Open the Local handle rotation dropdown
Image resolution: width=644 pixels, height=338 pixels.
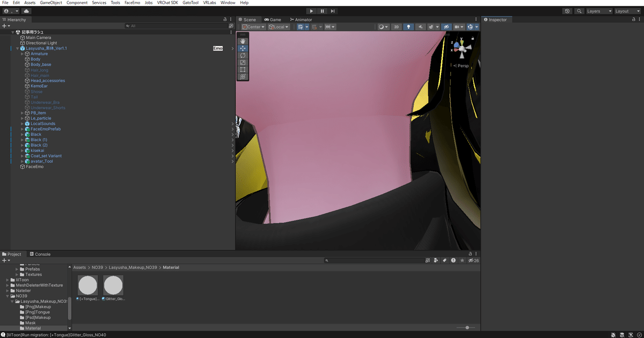(279, 27)
